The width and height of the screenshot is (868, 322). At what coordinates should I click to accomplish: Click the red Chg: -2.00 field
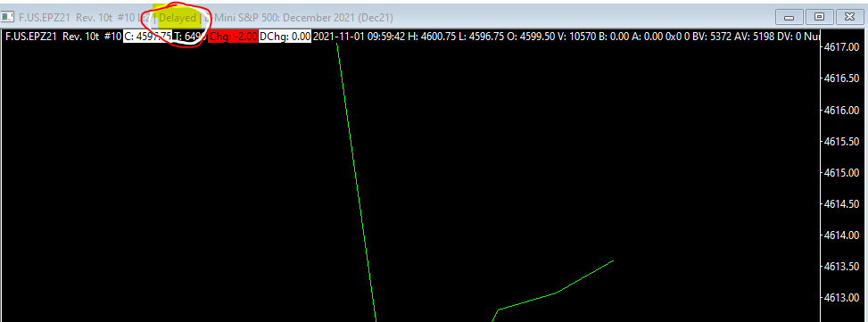(x=233, y=37)
